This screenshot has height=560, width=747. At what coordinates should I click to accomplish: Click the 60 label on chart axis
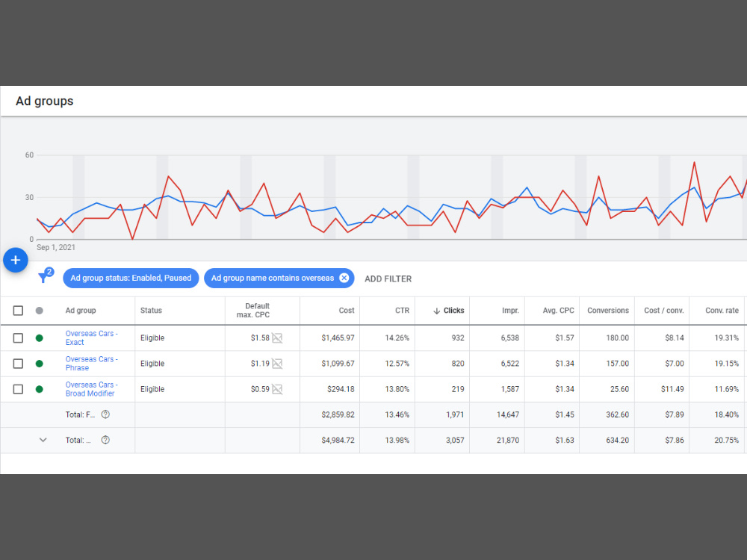click(29, 155)
